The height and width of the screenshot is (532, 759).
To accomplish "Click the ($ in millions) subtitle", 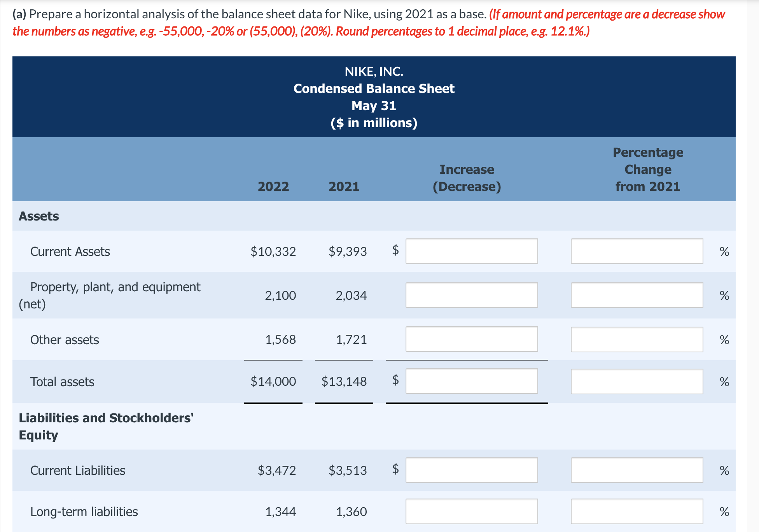I will pos(374,123).
